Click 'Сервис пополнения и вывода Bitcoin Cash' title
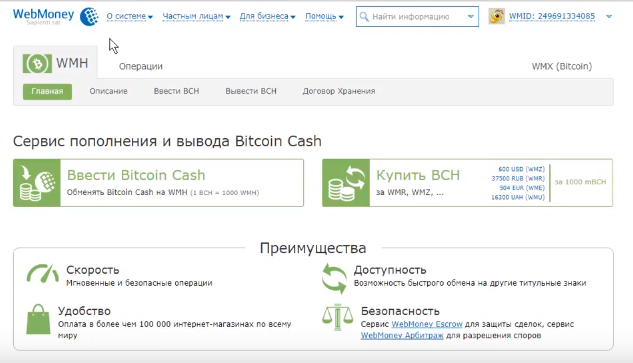633x363 pixels. [x=168, y=141]
